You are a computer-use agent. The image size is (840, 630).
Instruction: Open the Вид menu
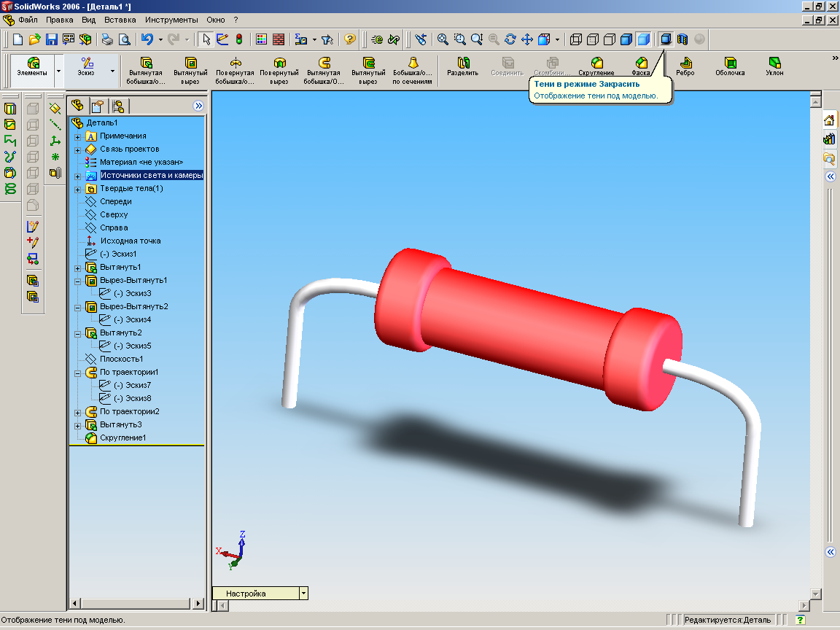88,20
